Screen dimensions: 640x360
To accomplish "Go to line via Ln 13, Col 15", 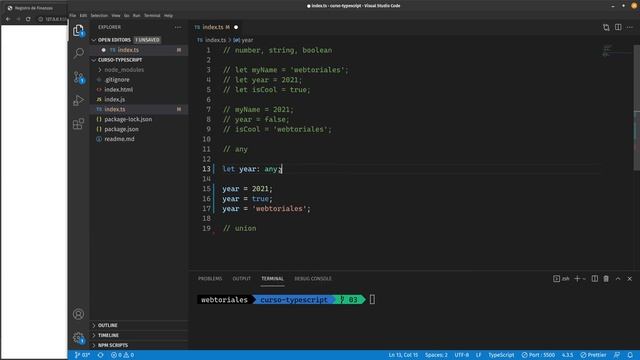I will [403, 355].
